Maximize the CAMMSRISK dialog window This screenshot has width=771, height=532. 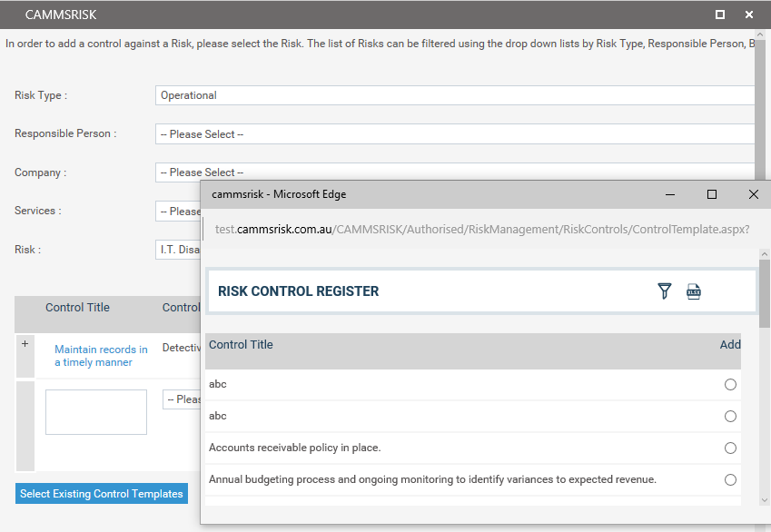pos(720,15)
